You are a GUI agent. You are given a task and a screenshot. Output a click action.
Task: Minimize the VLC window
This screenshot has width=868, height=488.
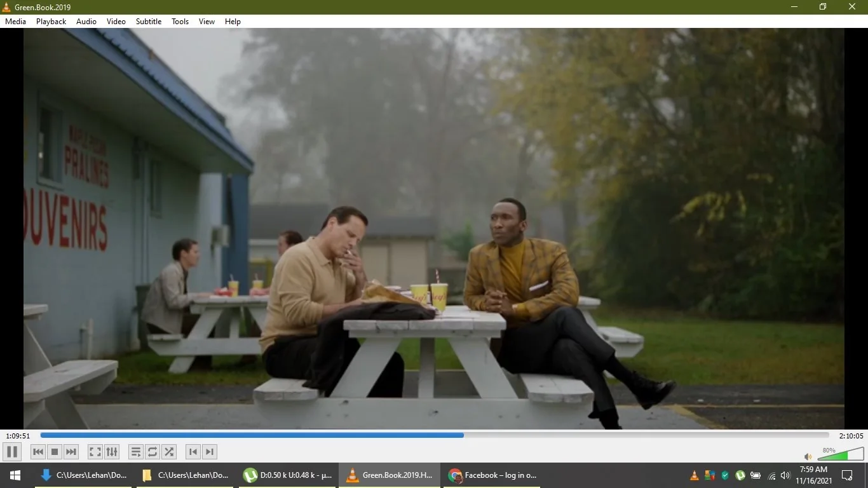click(794, 7)
